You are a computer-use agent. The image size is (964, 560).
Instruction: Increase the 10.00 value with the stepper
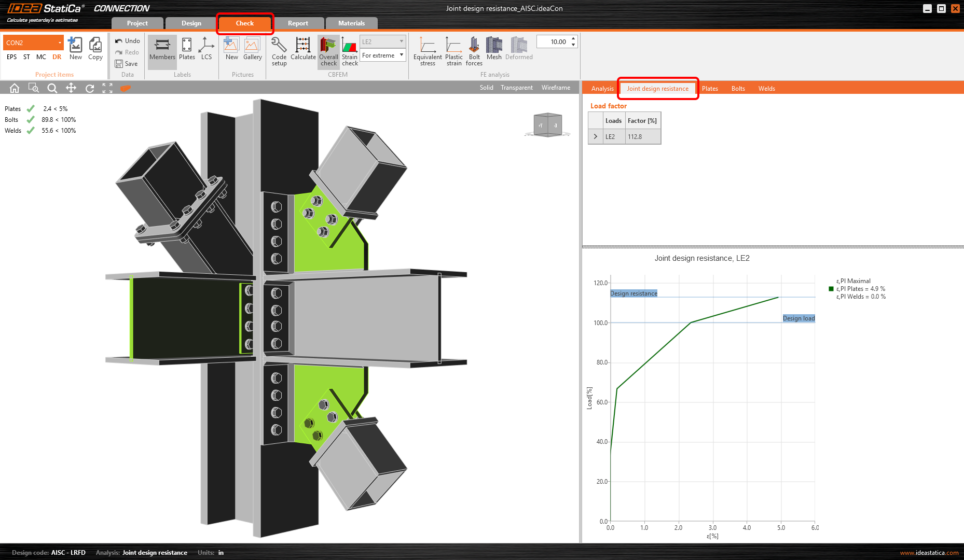(572, 38)
